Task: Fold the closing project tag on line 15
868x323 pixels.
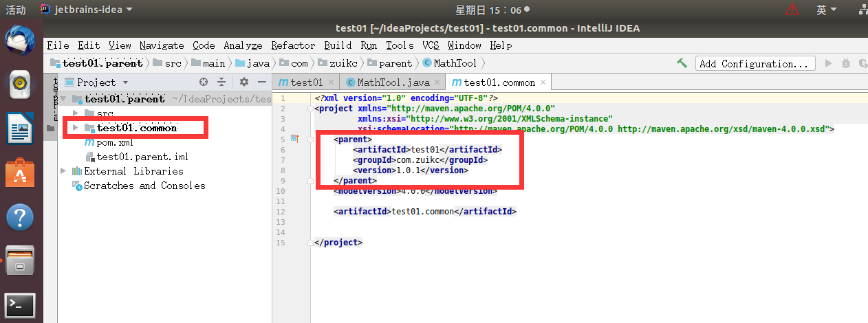Action: click(x=310, y=243)
